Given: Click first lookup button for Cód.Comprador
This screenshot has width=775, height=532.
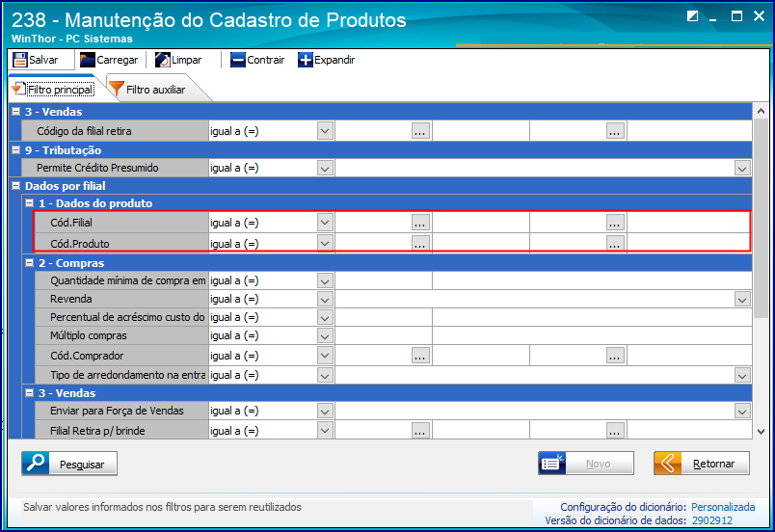Looking at the screenshot, I should [x=420, y=356].
